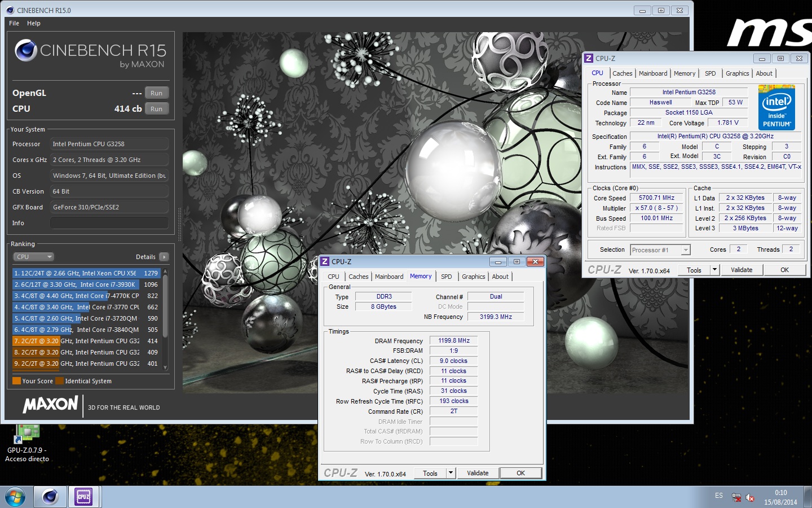
Task: Click Tools button in memory window
Action: pyautogui.click(x=430, y=473)
